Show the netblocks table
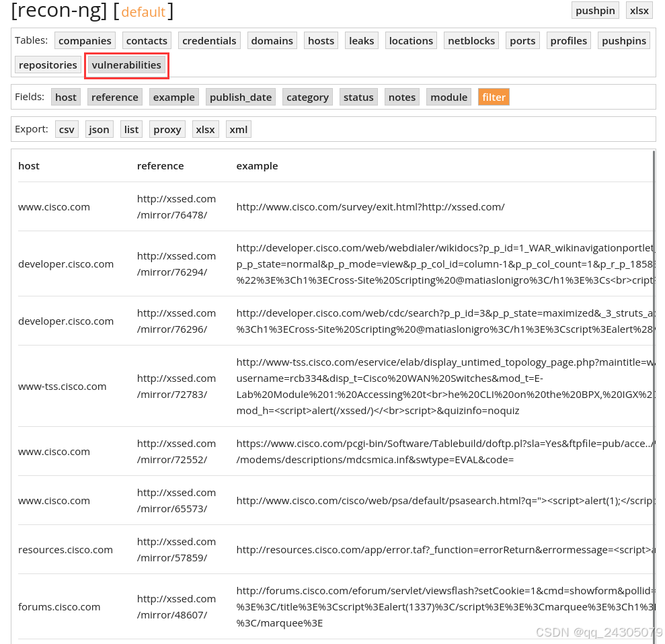This screenshot has width=665, height=644. tap(471, 41)
